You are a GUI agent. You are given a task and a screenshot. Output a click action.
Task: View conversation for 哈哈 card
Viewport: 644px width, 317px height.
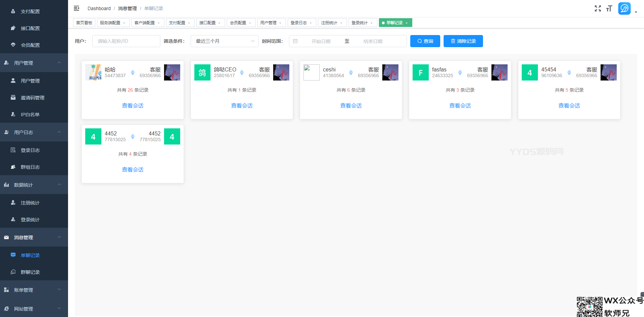(x=133, y=105)
